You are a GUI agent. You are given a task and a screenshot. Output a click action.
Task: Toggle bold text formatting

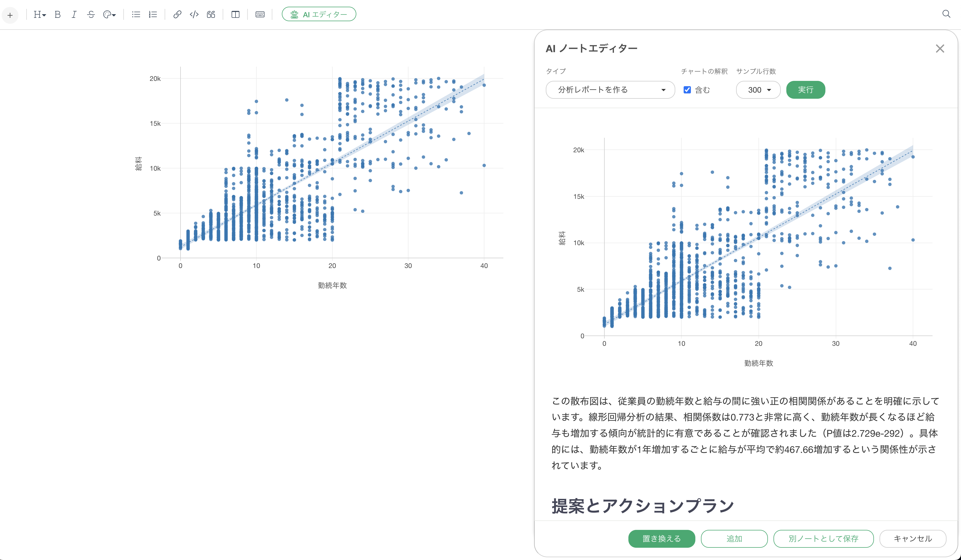[x=57, y=15]
